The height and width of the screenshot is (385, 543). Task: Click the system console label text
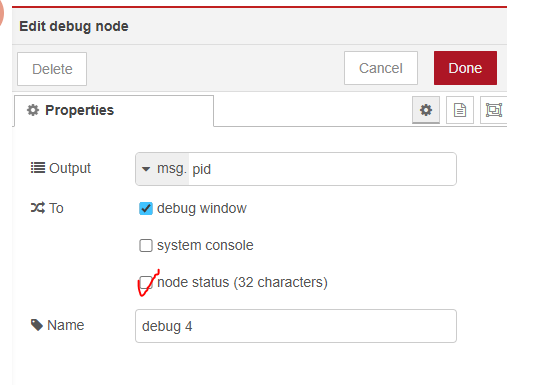[x=205, y=245]
